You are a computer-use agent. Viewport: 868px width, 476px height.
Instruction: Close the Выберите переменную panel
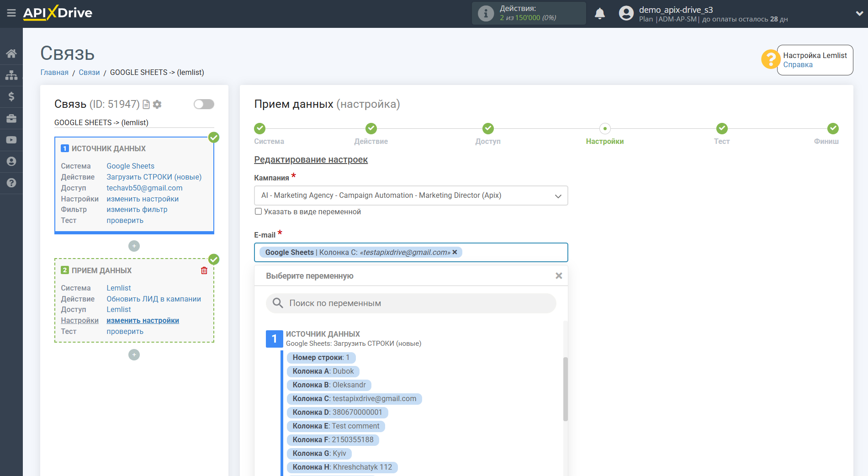tap(558, 276)
